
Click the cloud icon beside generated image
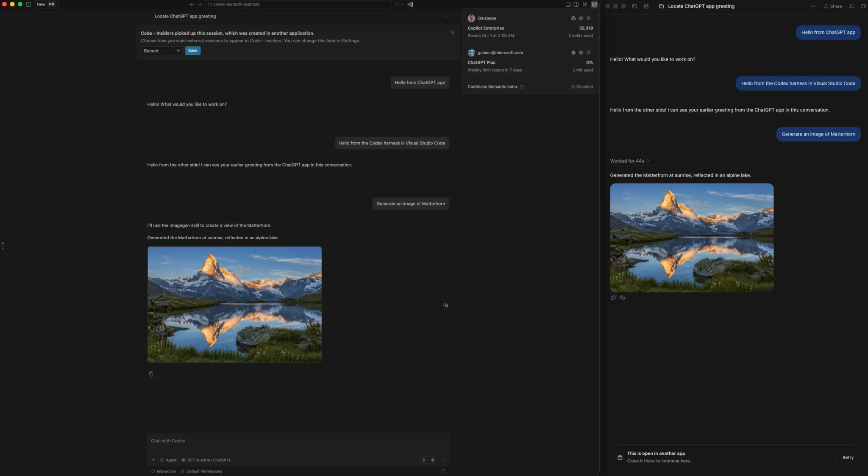445,305
